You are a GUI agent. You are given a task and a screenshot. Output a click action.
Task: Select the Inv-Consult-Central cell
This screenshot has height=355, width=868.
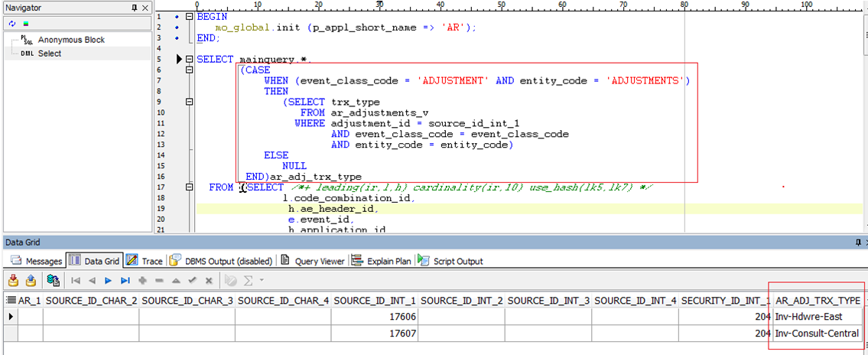[818, 334]
